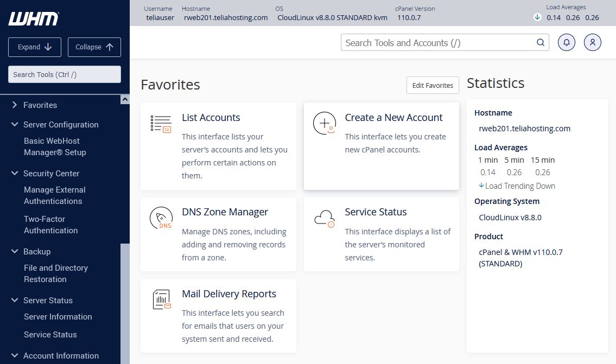The width and height of the screenshot is (616, 364).
Task: Click the username teliauser
Action: 160,18
